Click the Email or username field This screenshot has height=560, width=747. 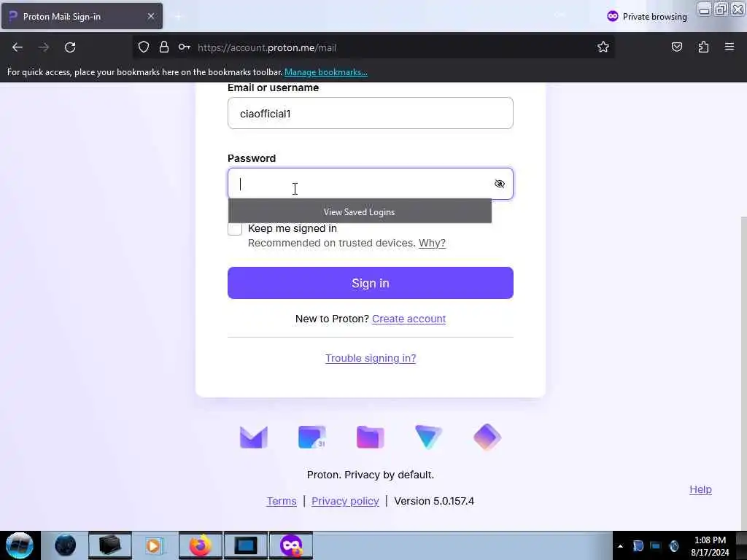(370, 113)
